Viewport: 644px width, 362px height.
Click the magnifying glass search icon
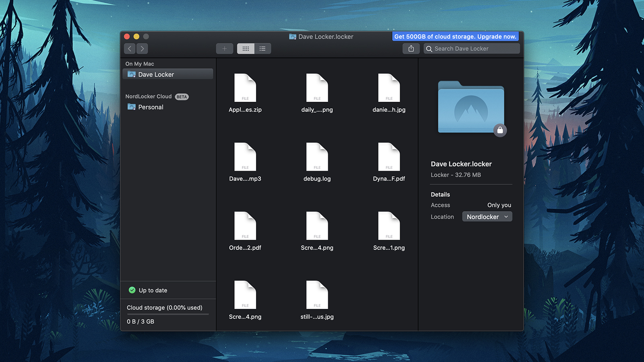tap(429, 49)
